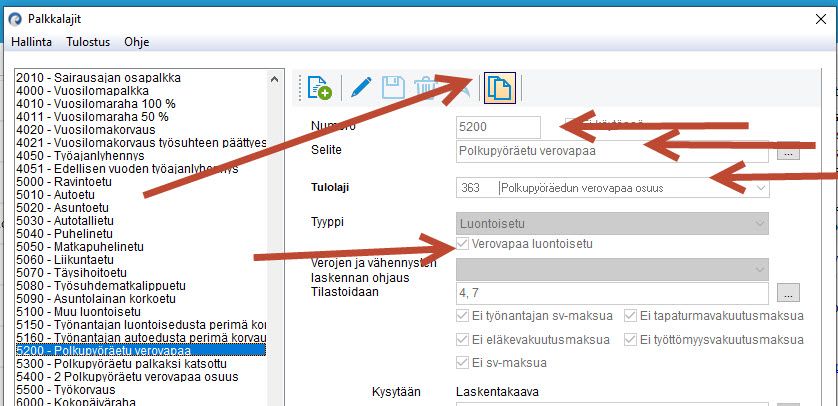The height and width of the screenshot is (406, 838).
Task: Click the Numero field containing 5200
Action: coord(498,128)
